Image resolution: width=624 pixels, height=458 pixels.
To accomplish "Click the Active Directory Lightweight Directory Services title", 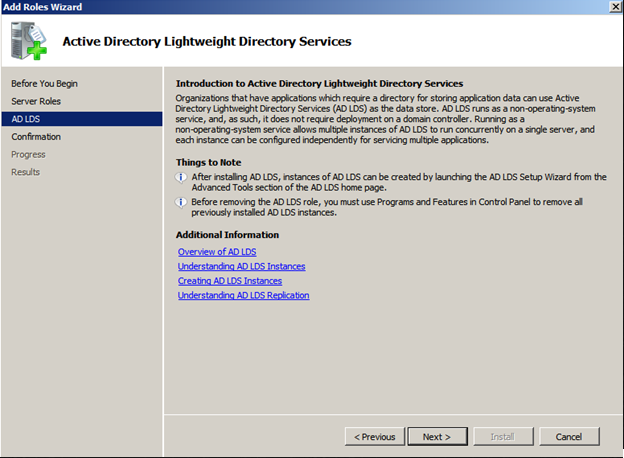I will click(x=207, y=41).
